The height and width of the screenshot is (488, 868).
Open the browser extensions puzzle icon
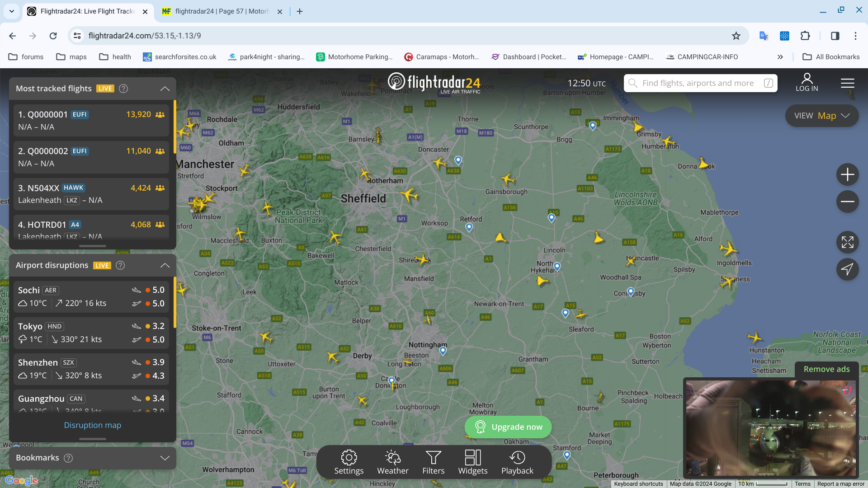click(805, 36)
